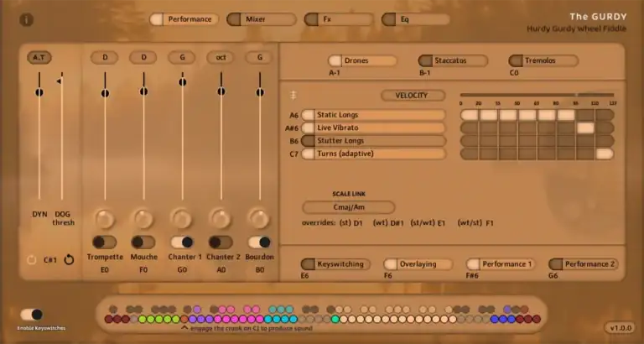Screen dimensions: 644x344
Task: Open the VELOCITY mode dropdown
Action: coord(413,96)
